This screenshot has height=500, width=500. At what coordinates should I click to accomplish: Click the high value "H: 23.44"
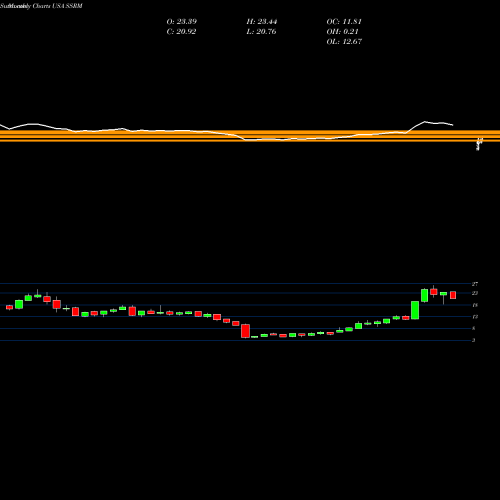[262, 22]
